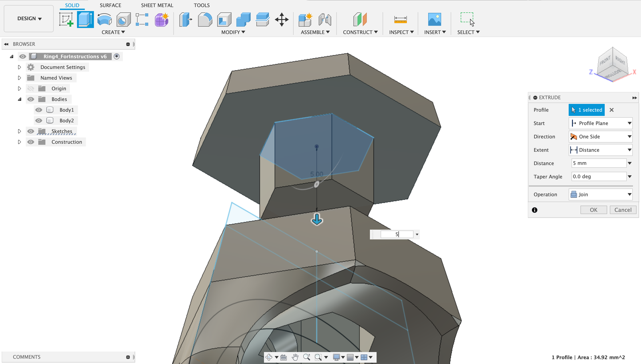
Task: Click the Orbit icon in navigation bar
Action: [x=268, y=357]
